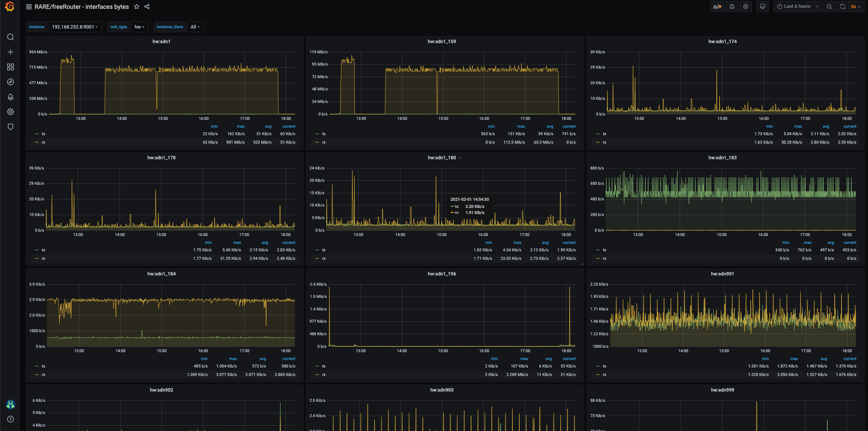Viewport: 868px width, 431px height.
Task: Open the Last 6 hours time picker
Action: [x=797, y=6]
